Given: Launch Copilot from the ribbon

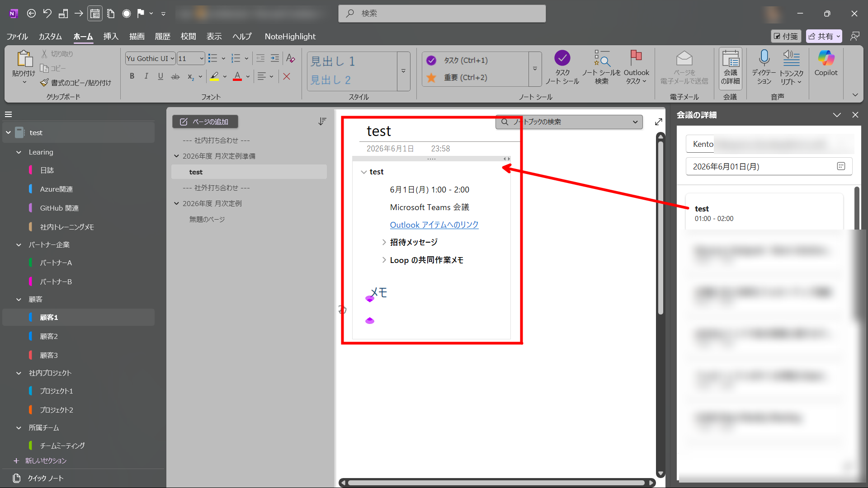Looking at the screenshot, I should pos(826,63).
